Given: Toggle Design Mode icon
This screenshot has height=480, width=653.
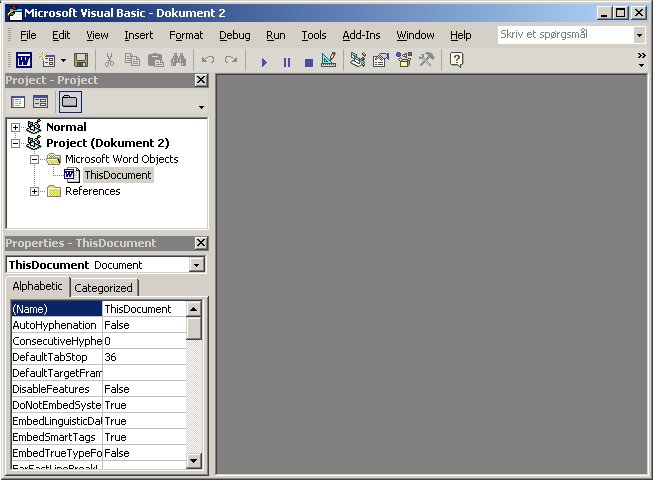Looking at the screenshot, I should click(x=329, y=60).
